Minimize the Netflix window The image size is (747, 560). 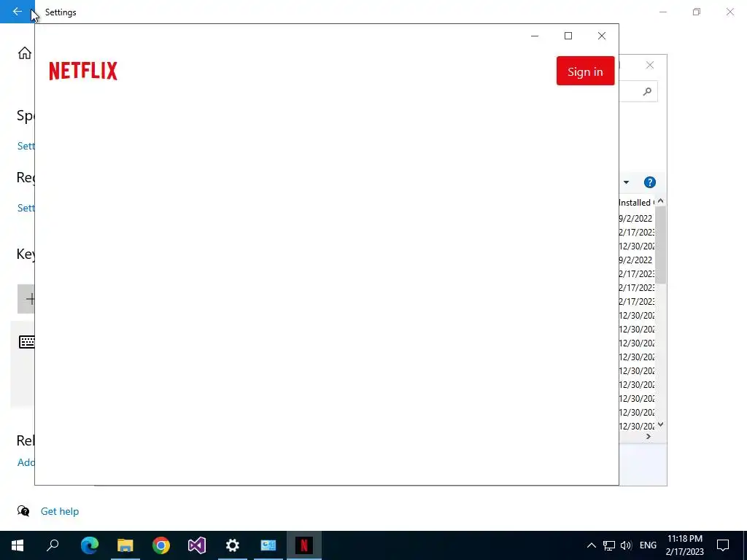click(535, 36)
